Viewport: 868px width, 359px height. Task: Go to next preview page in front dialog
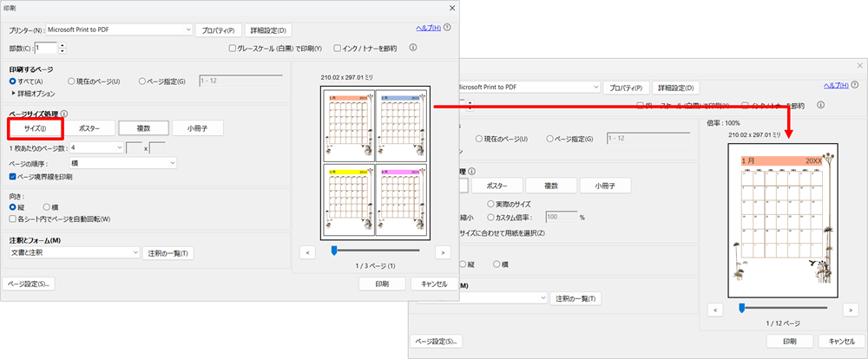pos(443,252)
